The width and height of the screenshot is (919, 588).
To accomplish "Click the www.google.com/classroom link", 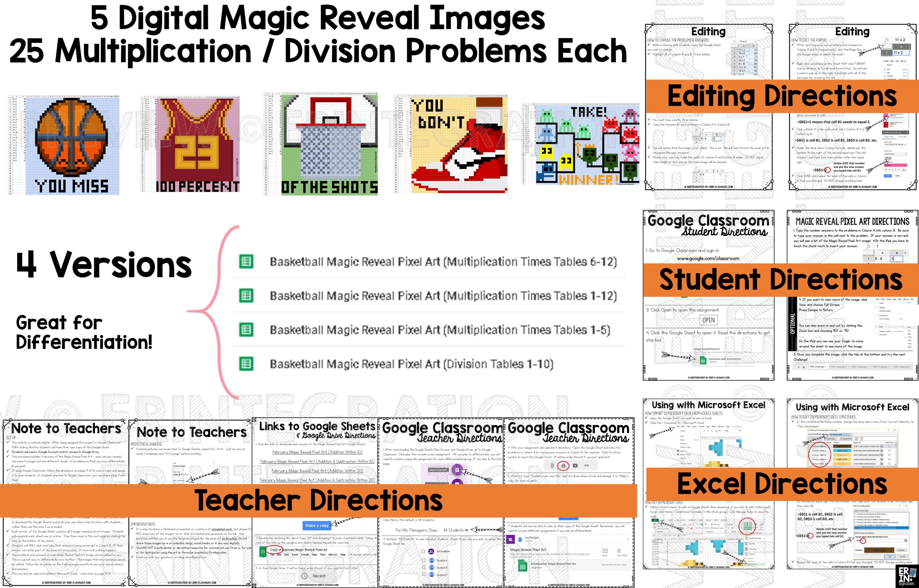I will (x=708, y=258).
